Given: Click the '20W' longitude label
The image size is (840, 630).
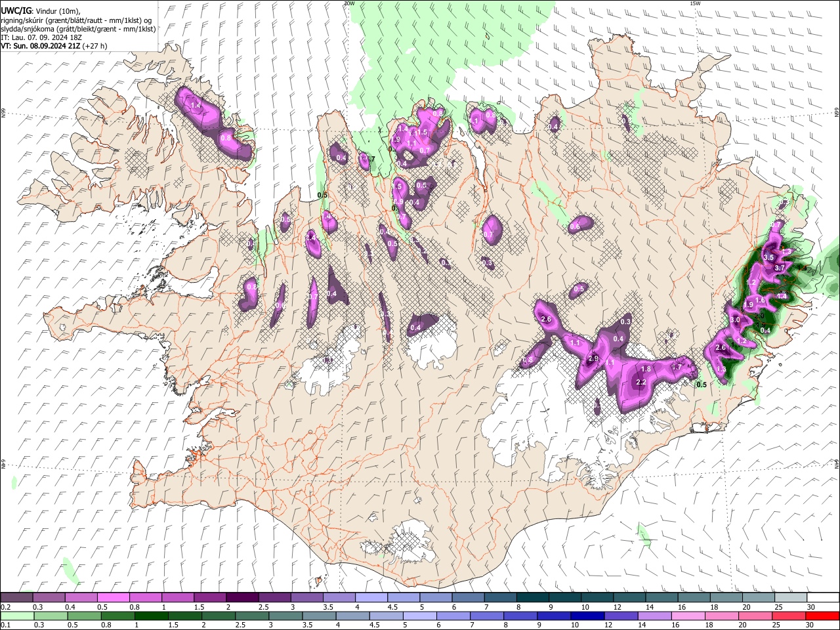Looking at the screenshot, I should pos(349,3).
